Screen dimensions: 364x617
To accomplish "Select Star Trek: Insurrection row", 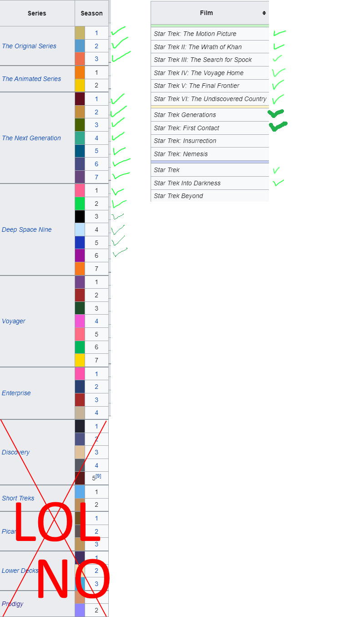I will (210, 141).
